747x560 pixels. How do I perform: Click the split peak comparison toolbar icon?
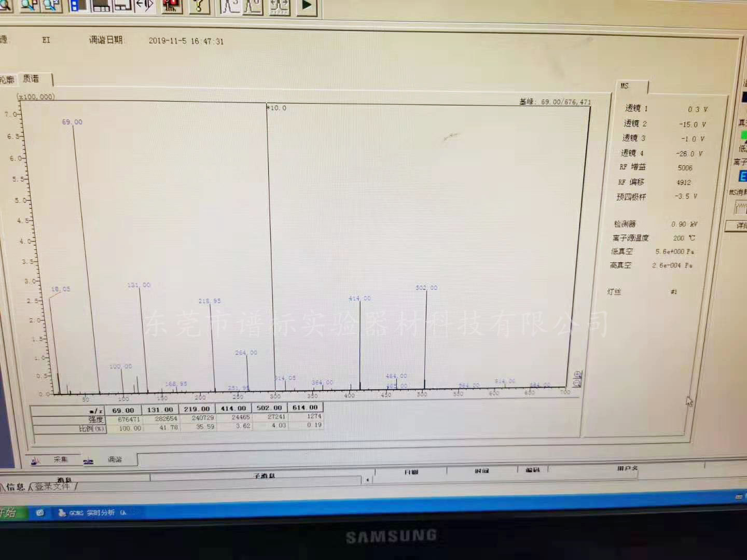279,6
